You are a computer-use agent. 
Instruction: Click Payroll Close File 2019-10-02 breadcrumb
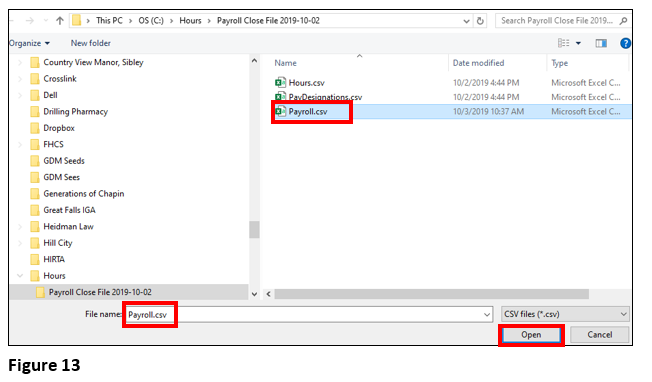268,21
